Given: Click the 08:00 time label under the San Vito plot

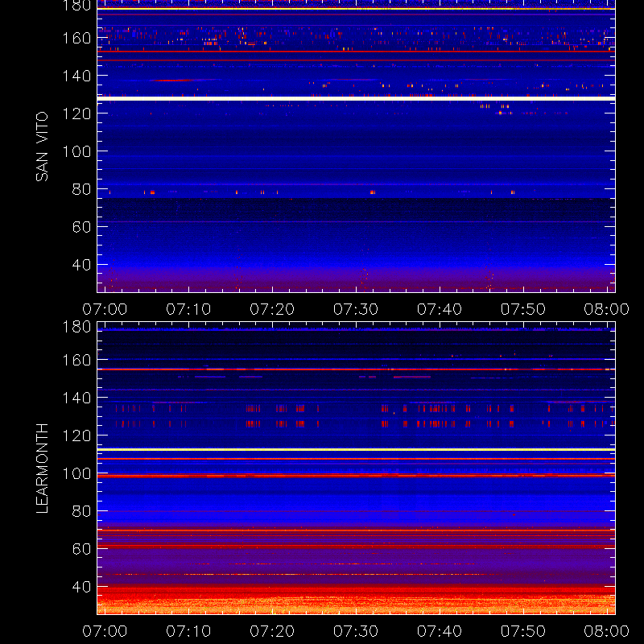Looking at the screenshot, I should (x=607, y=309).
